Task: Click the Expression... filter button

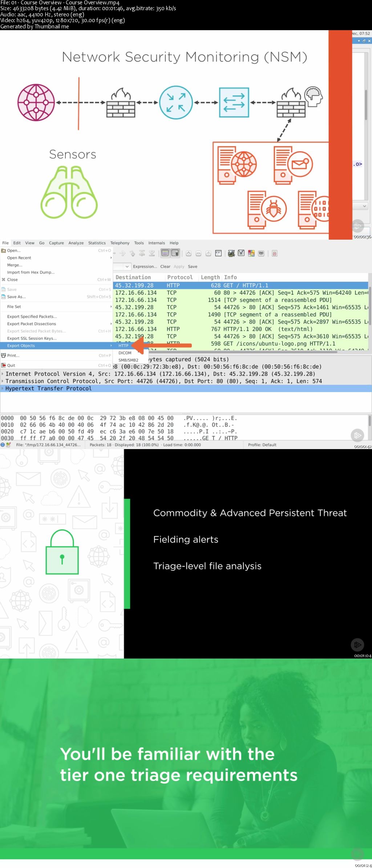Action: [x=145, y=267]
